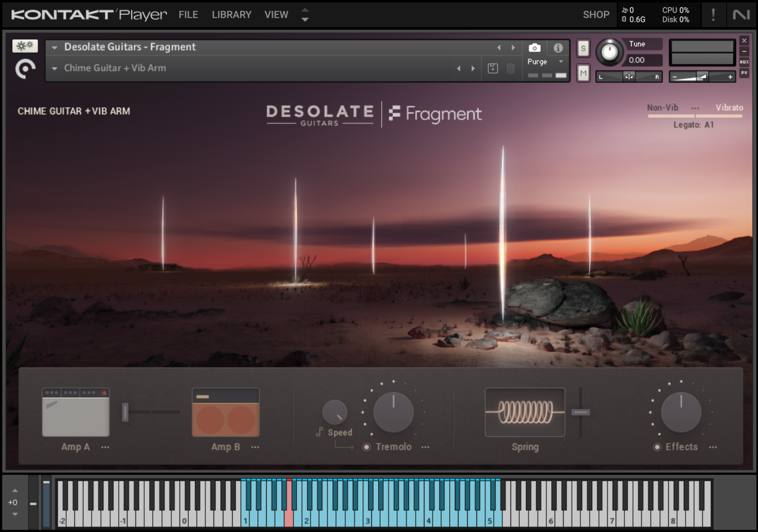Screen dimensions: 758x532
Task: Toggle the Effects power button
Action: click(x=657, y=447)
